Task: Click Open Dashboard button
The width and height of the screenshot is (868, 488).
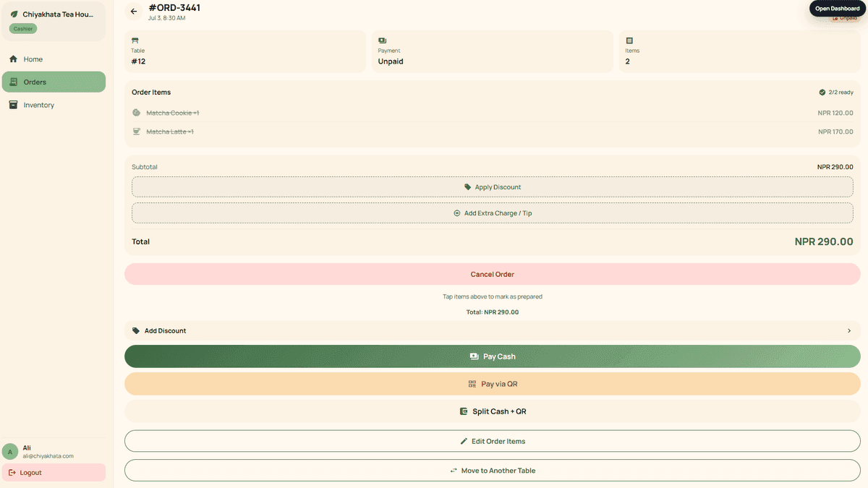Action: (838, 9)
